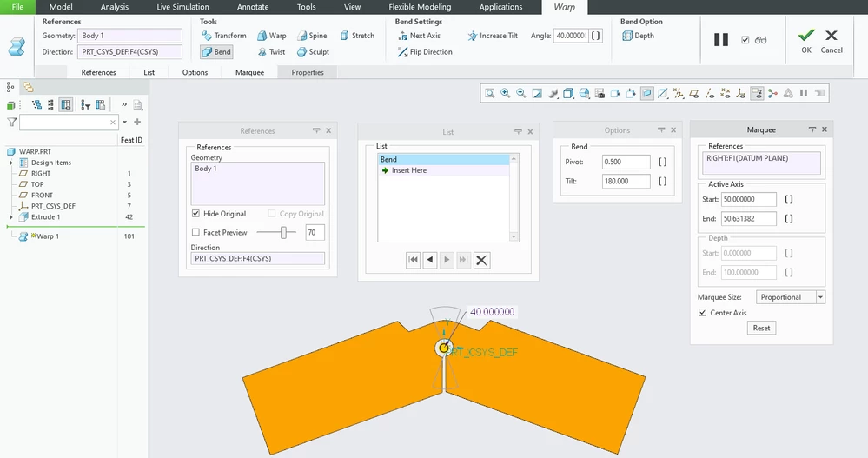The height and width of the screenshot is (458, 868).
Task: Toggle the Center Axis checkbox
Action: coord(703,312)
